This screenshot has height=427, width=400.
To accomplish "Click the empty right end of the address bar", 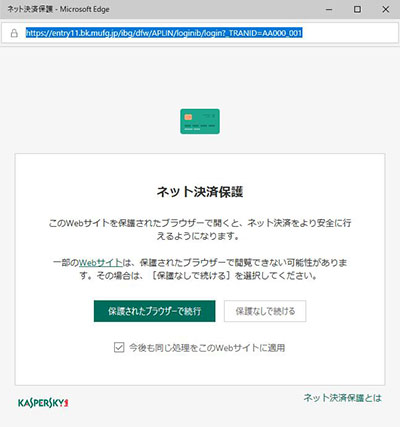I will (x=350, y=33).
